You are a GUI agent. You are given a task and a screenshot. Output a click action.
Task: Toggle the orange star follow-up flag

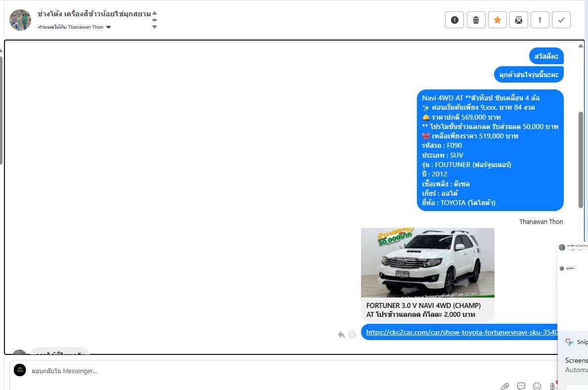(x=497, y=20)
